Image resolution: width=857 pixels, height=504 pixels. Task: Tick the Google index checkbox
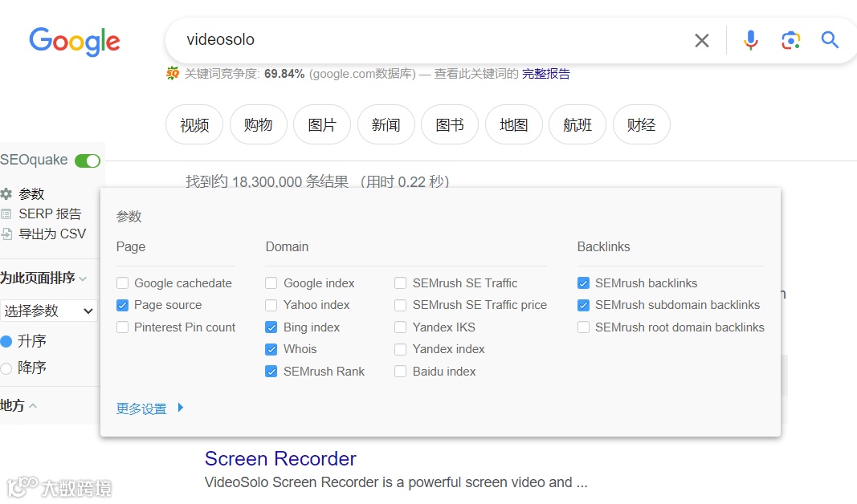[271, 282]
